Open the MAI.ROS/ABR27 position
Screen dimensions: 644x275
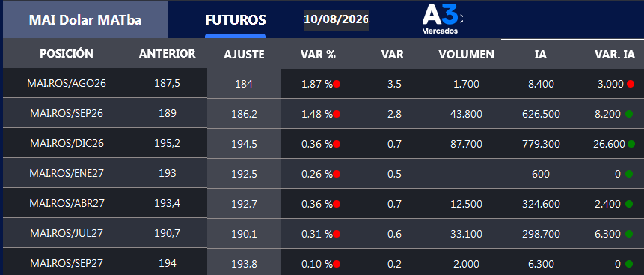(x=67, y=203)
